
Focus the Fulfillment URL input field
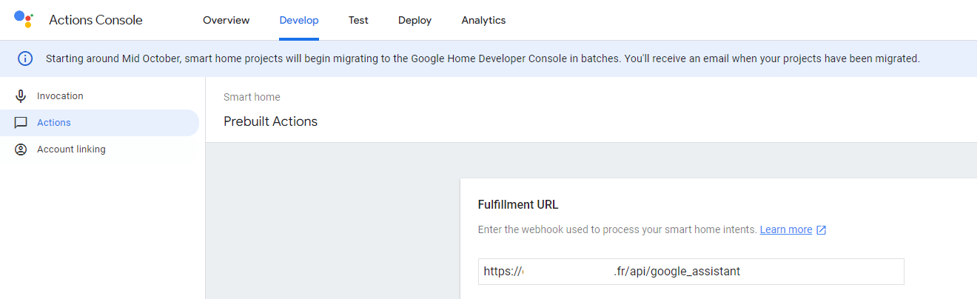point(691,272)
